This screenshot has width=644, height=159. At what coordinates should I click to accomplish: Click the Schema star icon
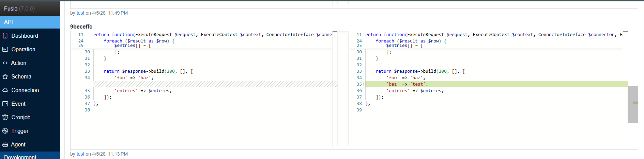[5, 76]
